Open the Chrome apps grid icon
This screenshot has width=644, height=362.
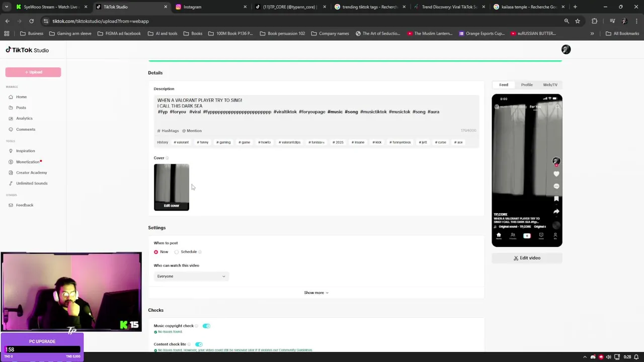tap(7, 33)
